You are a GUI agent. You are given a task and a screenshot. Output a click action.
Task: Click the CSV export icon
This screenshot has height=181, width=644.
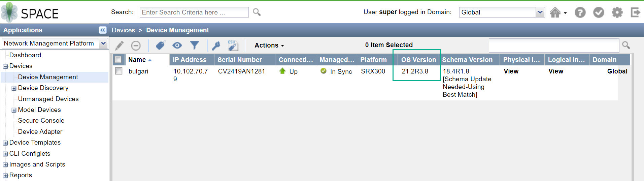pos(233,45)
